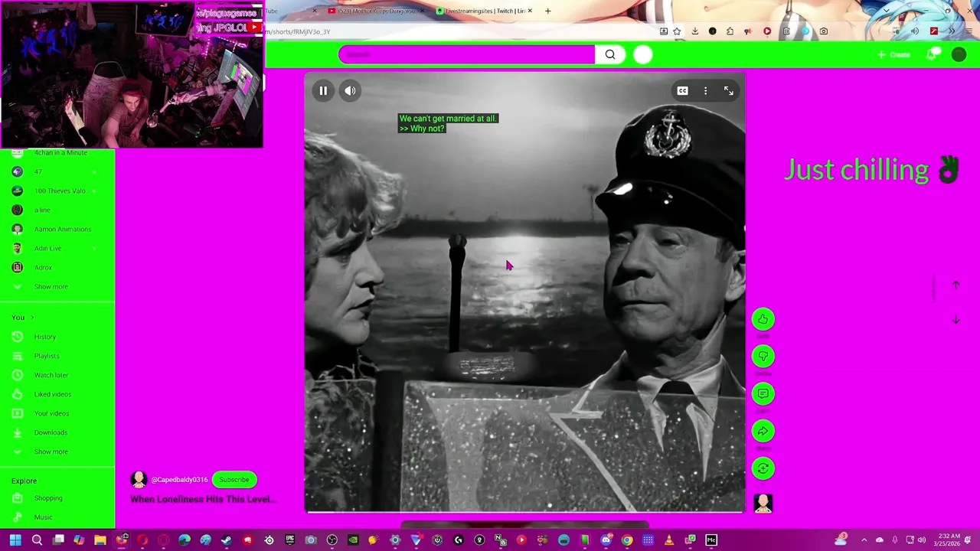This screenshot has height=551, width=980.
Task: Pause the playing Short
Action: click(323, 91)
